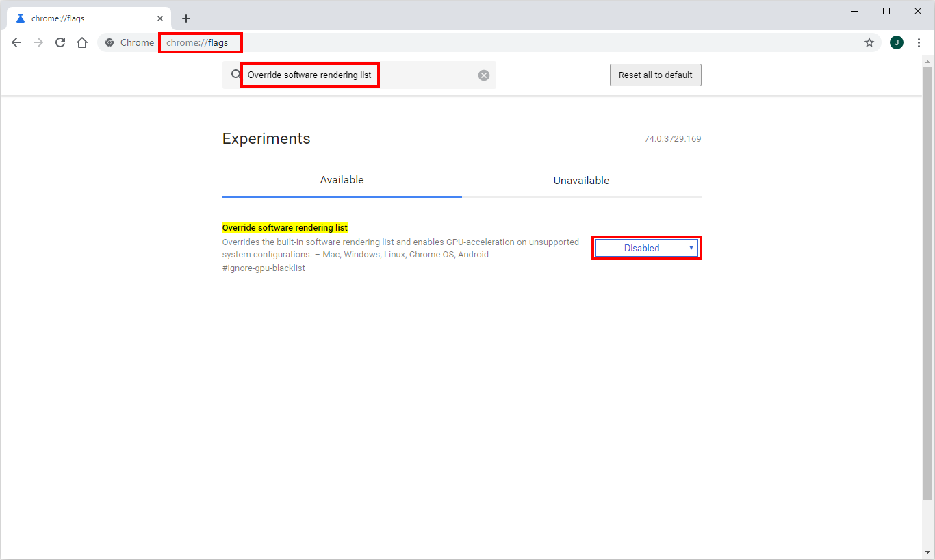Click the address bar URL chrome://flags
Viewport: 935px width, 560px height.
pyautogui.click(x=197, y=42)
